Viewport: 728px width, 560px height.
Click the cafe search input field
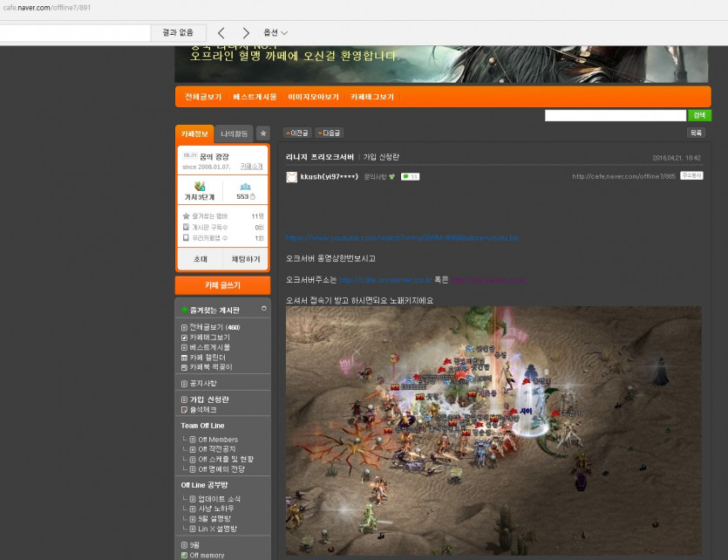[615, 115]
